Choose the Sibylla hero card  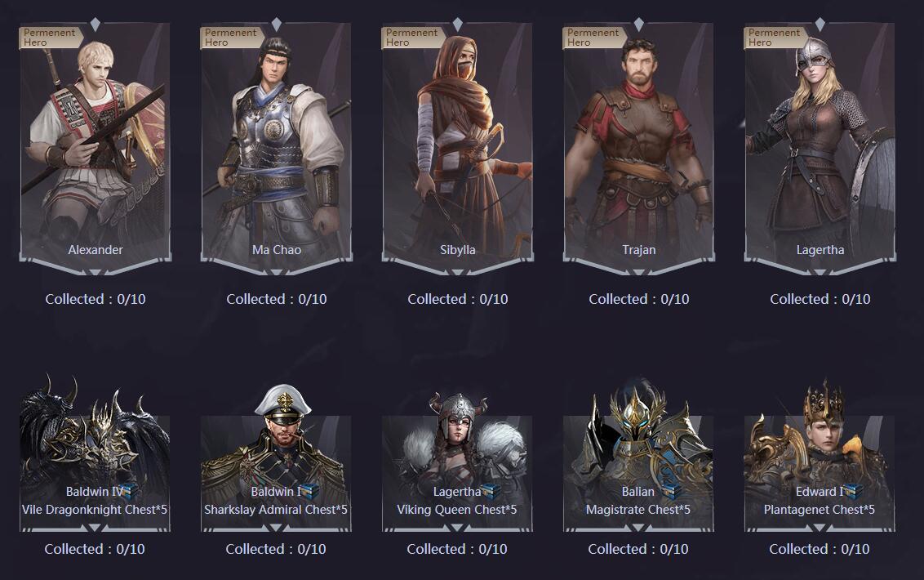[457, 148]
